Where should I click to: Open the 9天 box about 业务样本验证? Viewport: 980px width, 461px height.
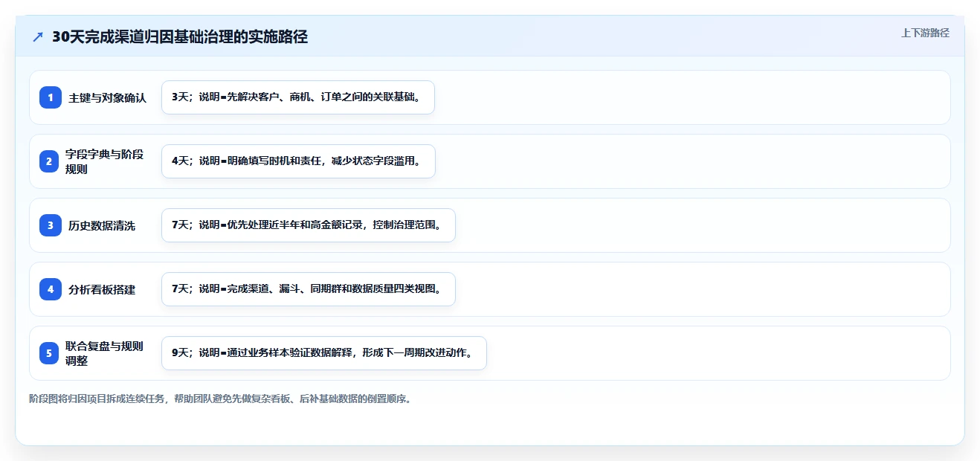323,353
